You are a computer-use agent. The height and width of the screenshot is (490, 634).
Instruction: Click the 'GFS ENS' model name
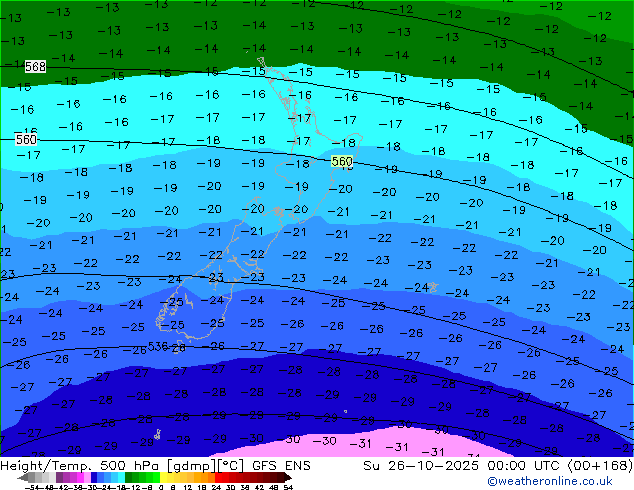(281, 466)
